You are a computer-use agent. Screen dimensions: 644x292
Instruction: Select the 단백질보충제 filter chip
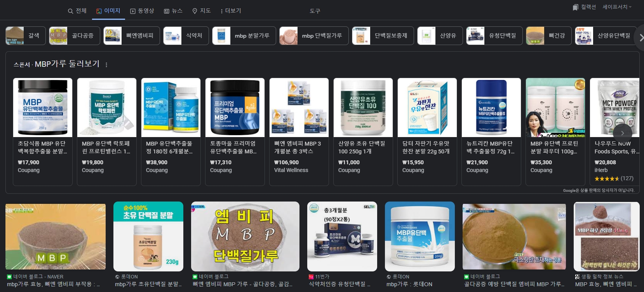tap(383, 36)
